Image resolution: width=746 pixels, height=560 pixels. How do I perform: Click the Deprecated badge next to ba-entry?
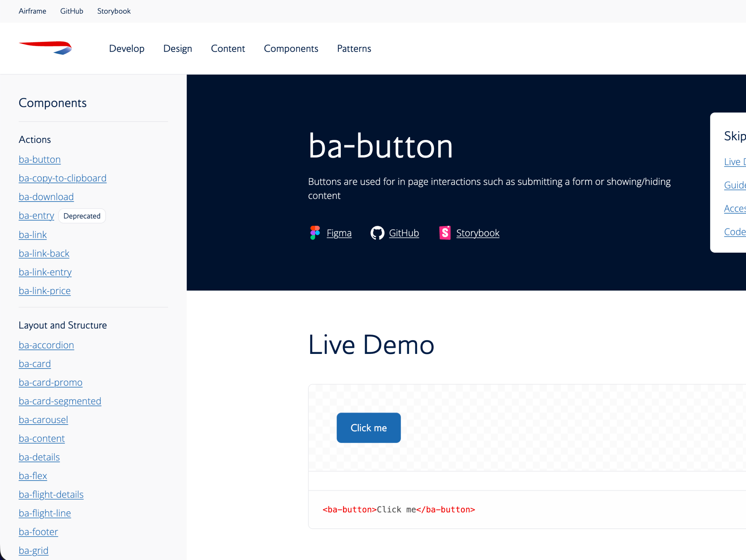(82, 216)
